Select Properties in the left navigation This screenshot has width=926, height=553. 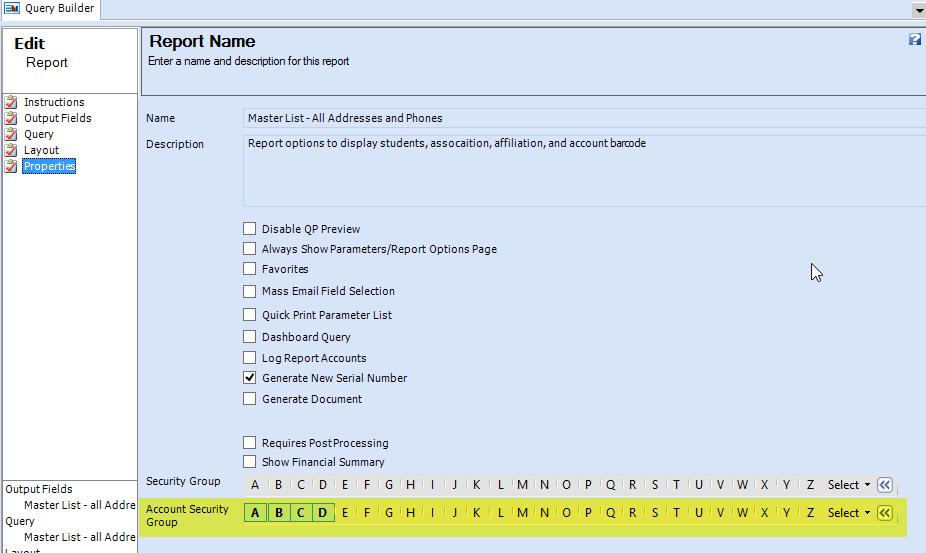click(x=50, y=166)
